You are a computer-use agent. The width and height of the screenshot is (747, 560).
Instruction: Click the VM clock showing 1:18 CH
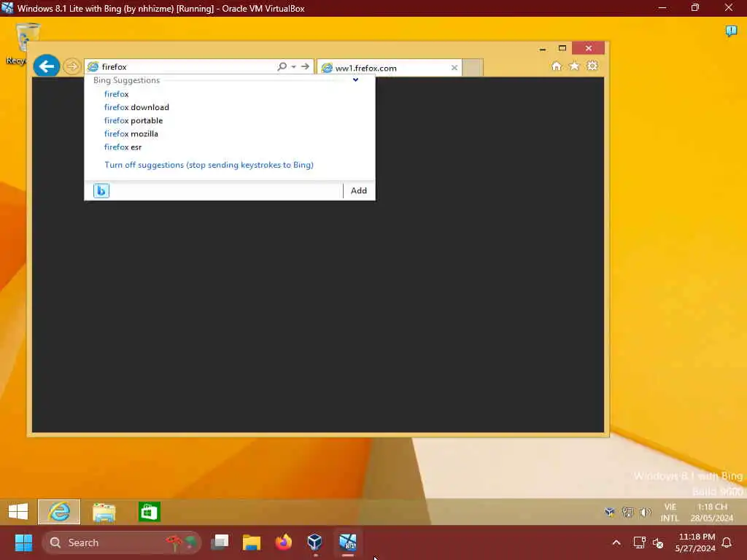click(712, 513)
